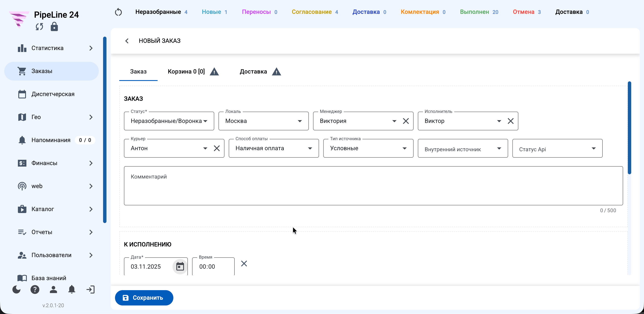Open Тип источника dropdown
The image size is (644, 314).
(x=368, y=148)
